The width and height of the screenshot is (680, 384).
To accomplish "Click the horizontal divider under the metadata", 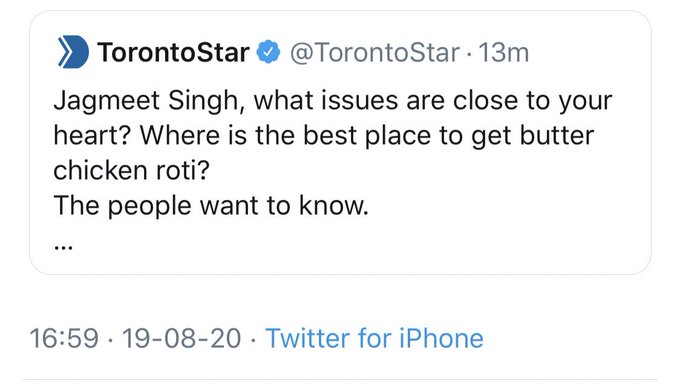I will click(x=340, y=380).
